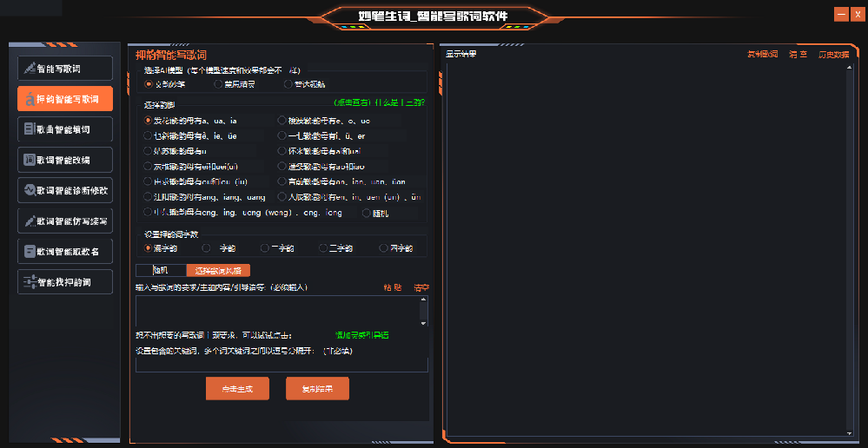Click the 歌词智能诊断修改 pulse icon

click(x=30, y=190)
